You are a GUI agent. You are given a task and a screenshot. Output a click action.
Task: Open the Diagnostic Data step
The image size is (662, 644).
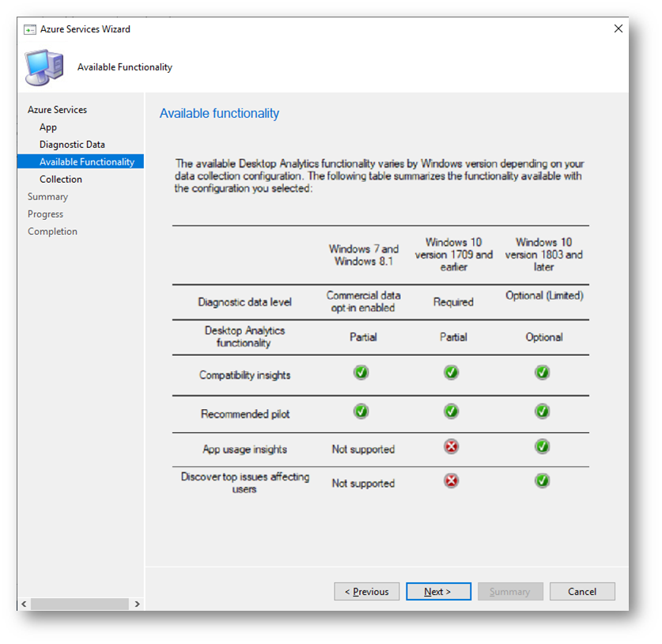pyautogui.click(x=72, y=145)
